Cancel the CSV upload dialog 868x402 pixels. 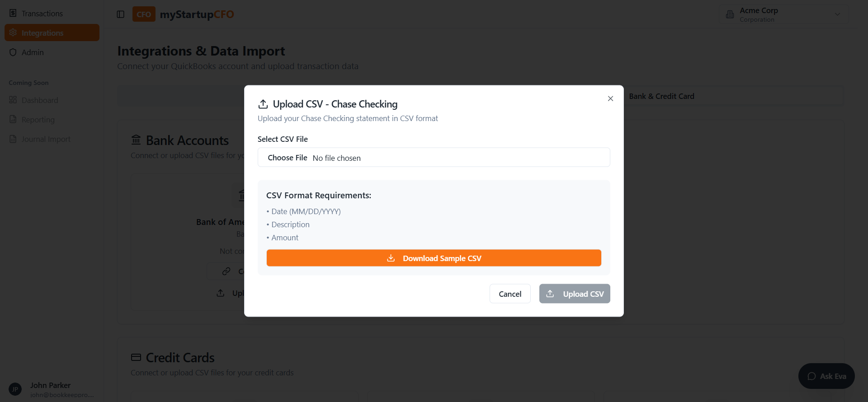coord(510,294)
